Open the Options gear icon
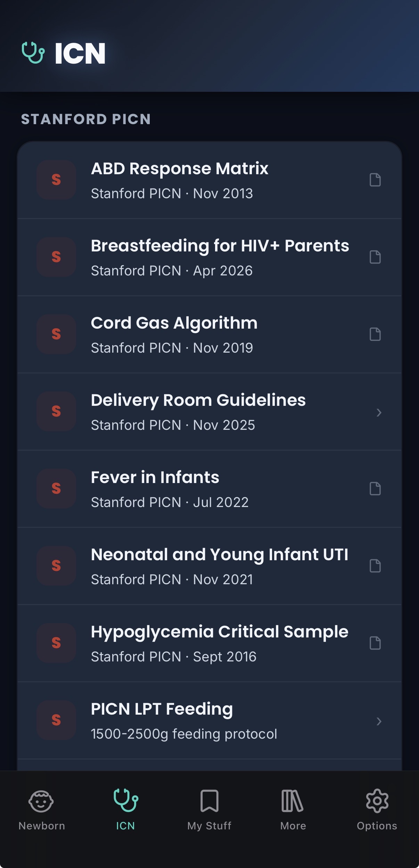Screen dimensions: 419x868 pyautogui.click(x=377, y=801)
